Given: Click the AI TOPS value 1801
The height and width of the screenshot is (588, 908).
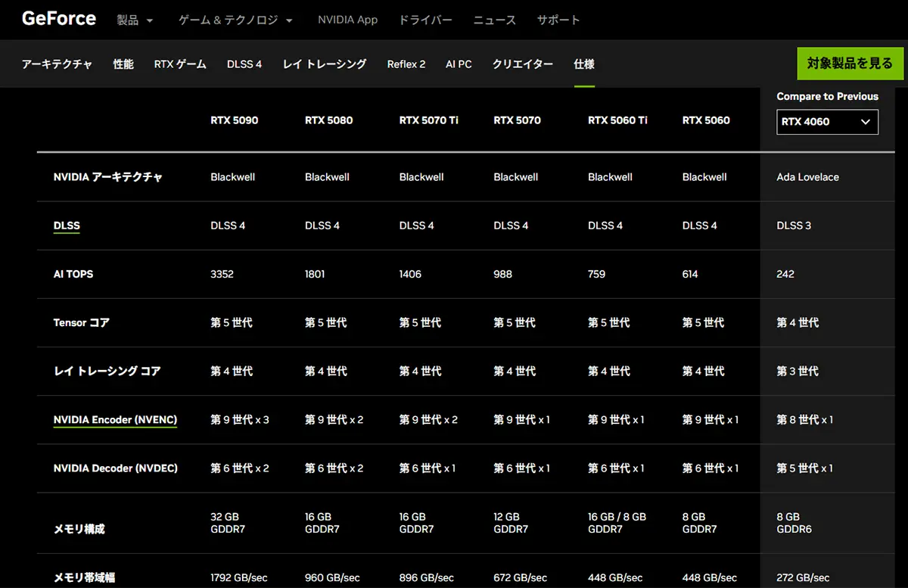Looking at the screenshot, I should tap(315, 274).
